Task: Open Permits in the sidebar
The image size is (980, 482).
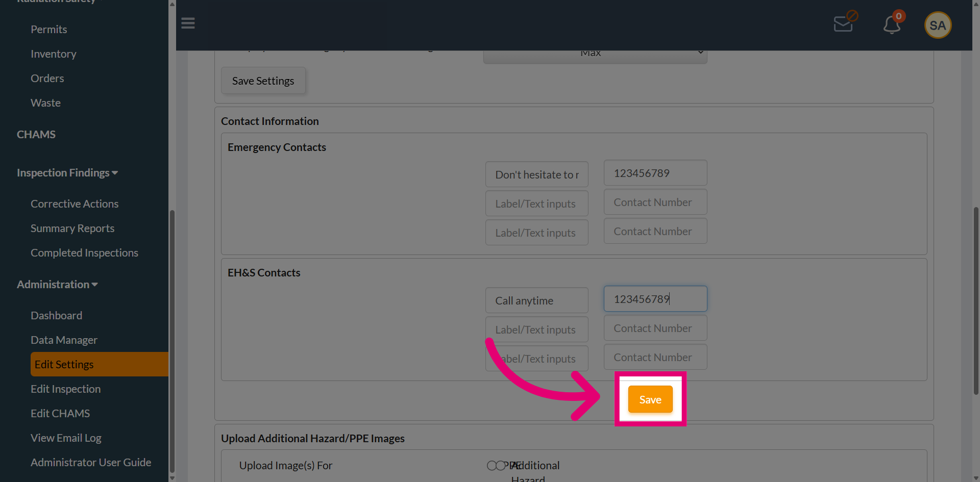Action: tap(49, 30)
